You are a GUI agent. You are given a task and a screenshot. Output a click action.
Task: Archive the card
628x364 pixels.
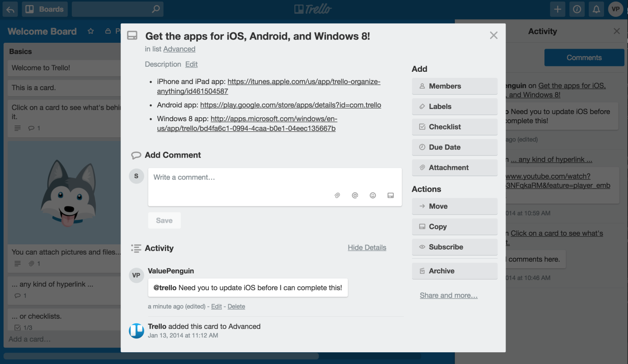click(455, 271)
